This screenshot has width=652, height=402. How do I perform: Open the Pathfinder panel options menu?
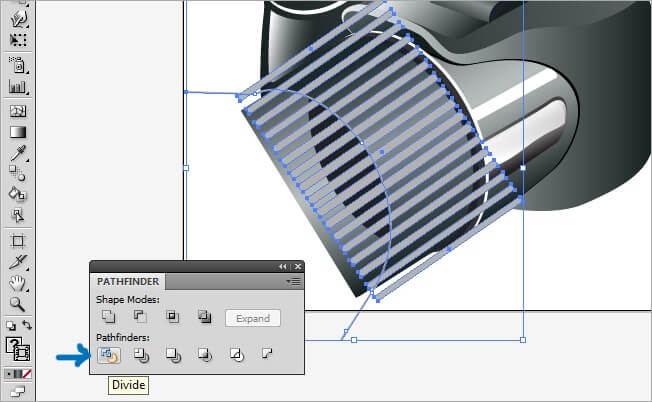pyautogui.click(x=294, y=282)
